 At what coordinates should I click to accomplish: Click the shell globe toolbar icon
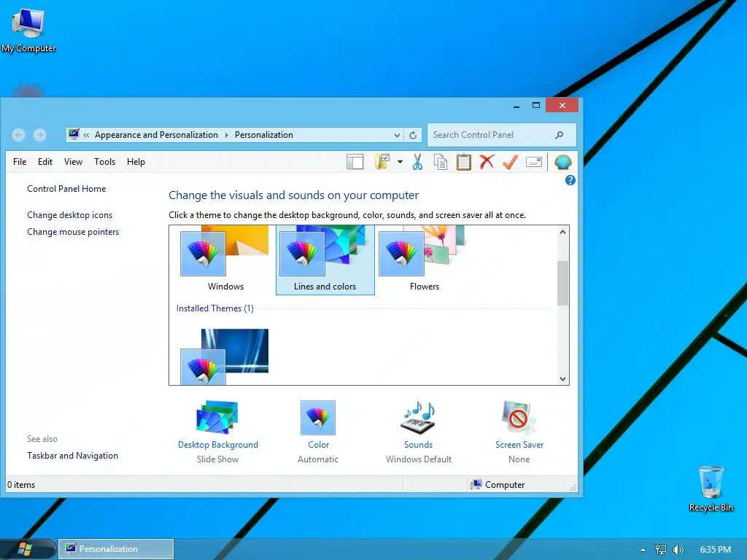(x=562, y=162)
